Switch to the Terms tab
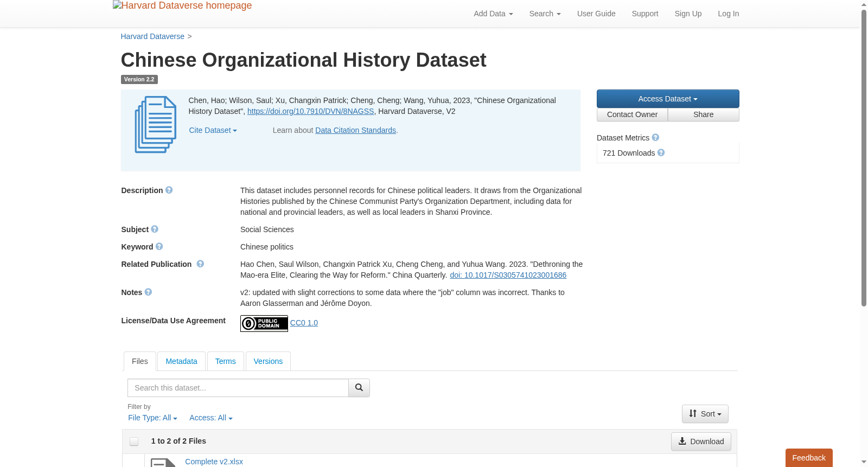This screenshot has width=868, height=467. tap(225, 361)
